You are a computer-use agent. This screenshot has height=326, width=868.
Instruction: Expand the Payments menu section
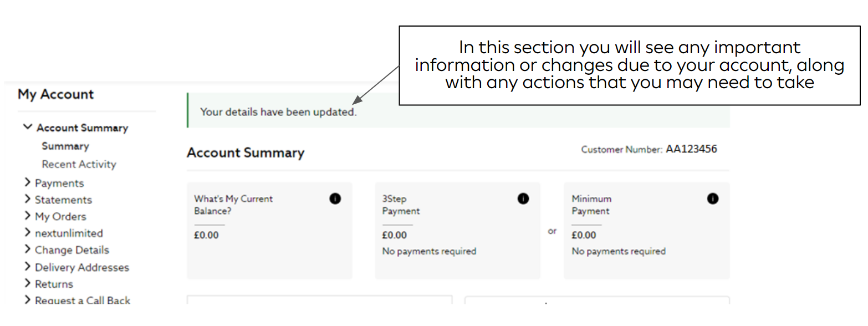click(28, 182)
